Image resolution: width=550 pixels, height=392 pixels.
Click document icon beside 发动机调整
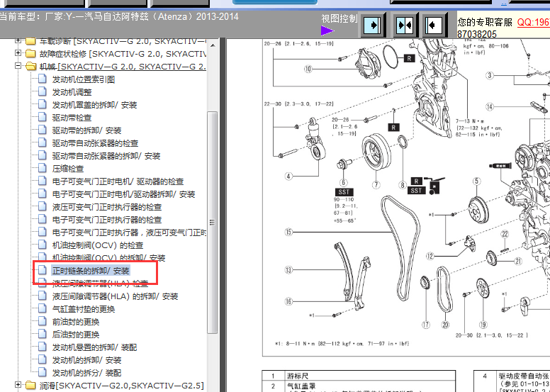pyautogui.click(x=42, y=91)
